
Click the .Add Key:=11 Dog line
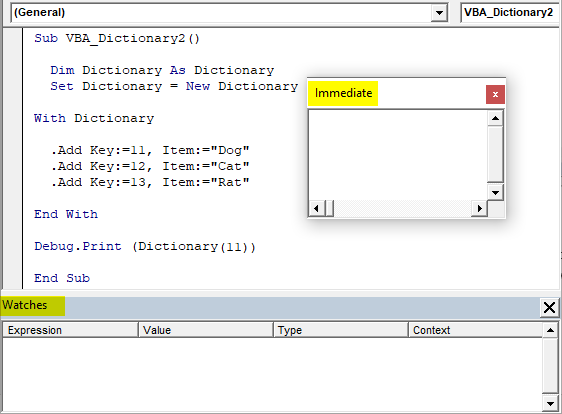pos(150,150)
